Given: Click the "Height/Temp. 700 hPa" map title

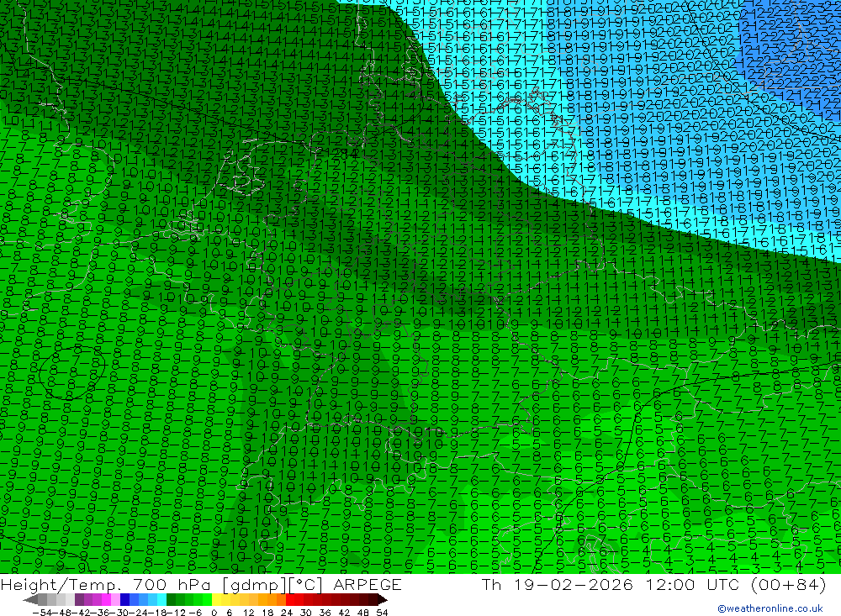Looking at the screenshot, I should point(106,585).
